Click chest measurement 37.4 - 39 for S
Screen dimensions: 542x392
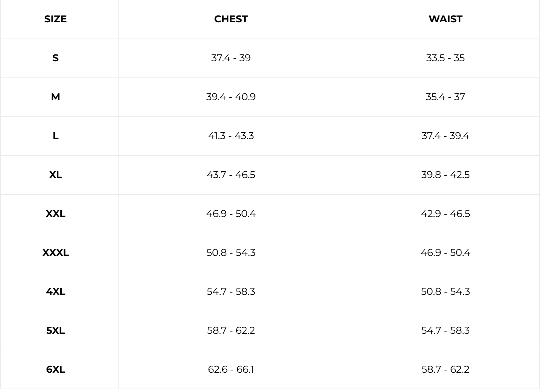(231, 58)
